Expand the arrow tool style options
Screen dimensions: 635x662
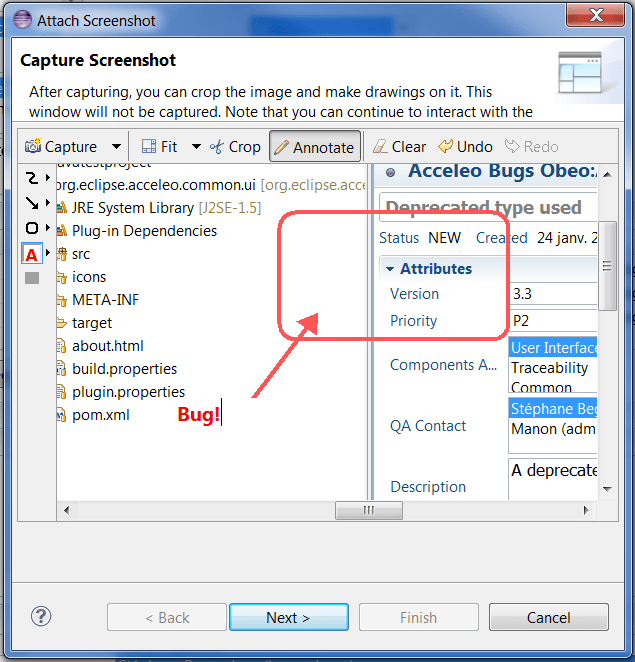(x=48, y=203)
